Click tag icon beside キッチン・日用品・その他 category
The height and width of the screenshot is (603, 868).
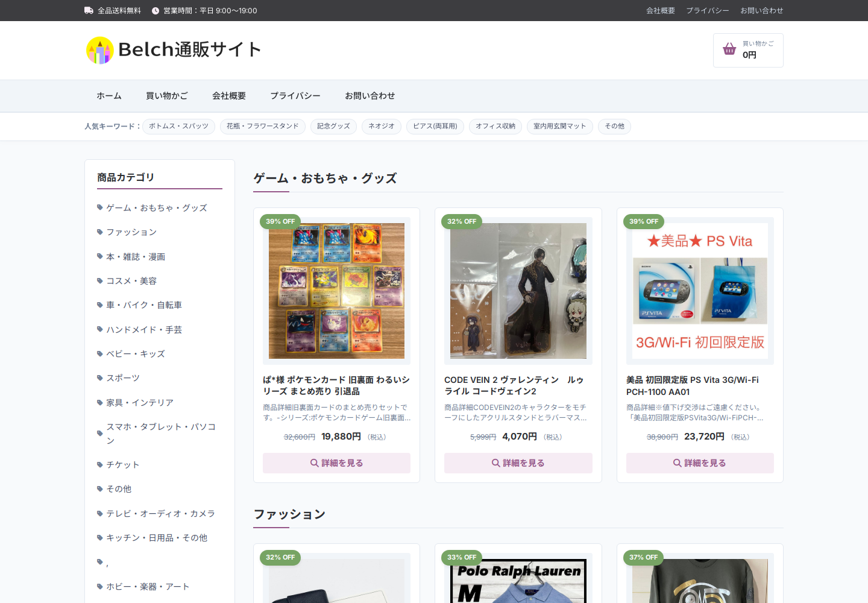tap(100, 537)
